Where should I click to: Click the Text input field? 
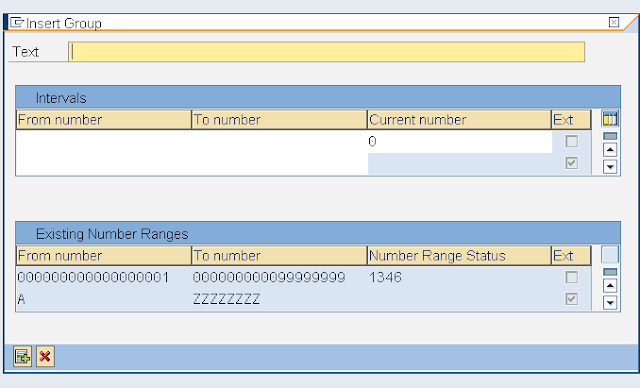327,52
